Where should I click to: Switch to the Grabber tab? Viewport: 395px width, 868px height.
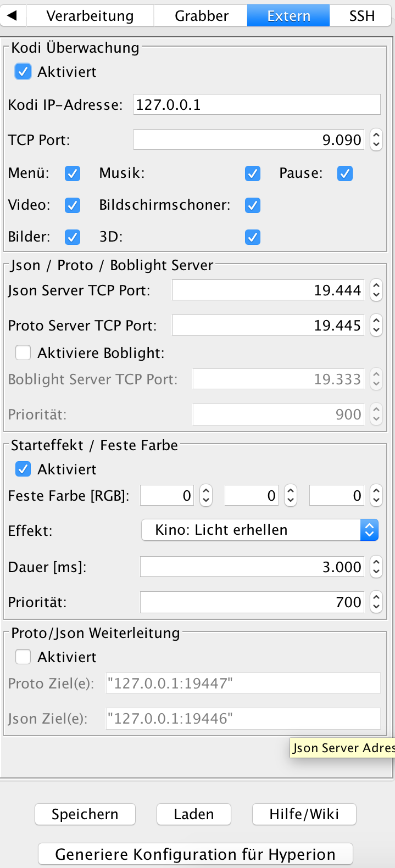[x=201, y=16]
